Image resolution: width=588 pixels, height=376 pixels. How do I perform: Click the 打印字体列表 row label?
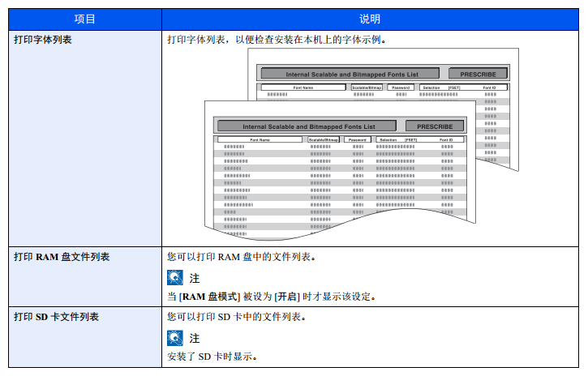[43, 40]
